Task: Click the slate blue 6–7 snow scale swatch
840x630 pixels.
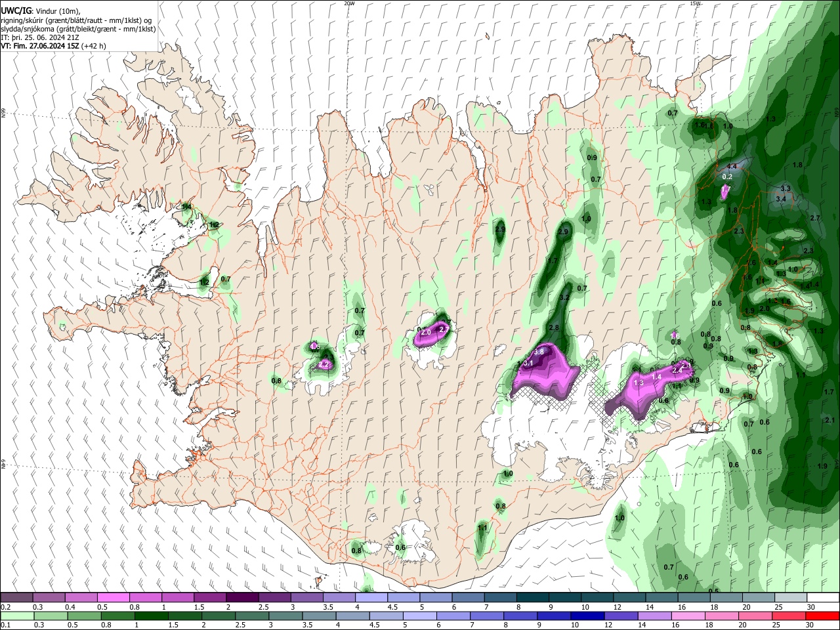Action: point(469,597)
